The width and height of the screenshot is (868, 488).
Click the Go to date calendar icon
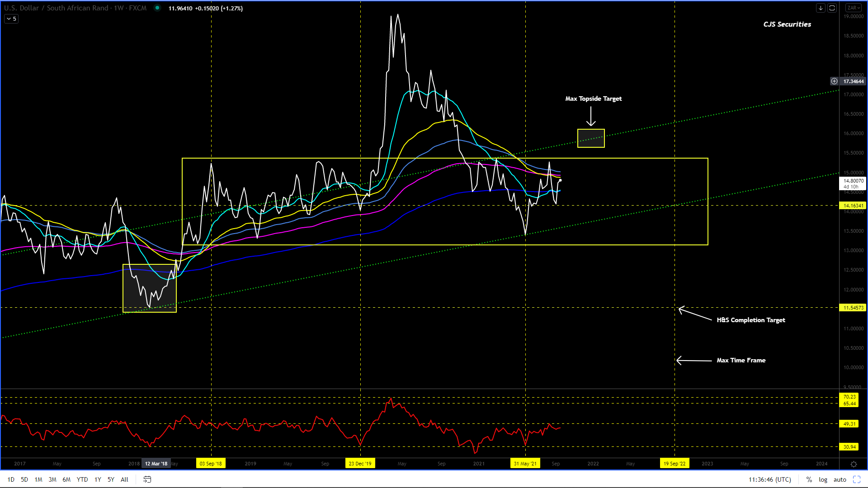tap(147, 479)
